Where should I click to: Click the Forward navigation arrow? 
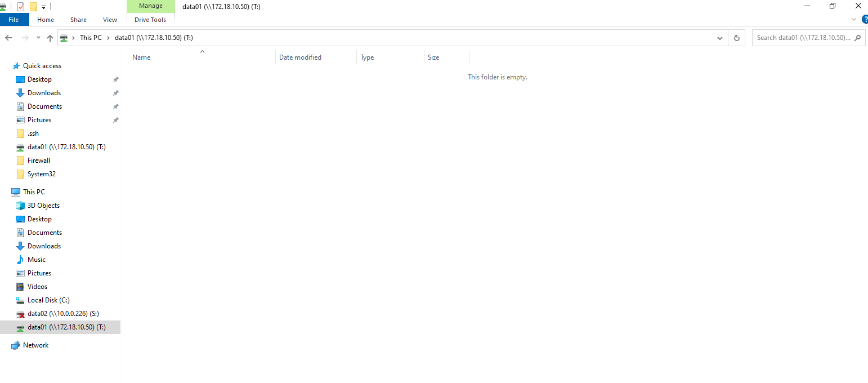(25, 38)
